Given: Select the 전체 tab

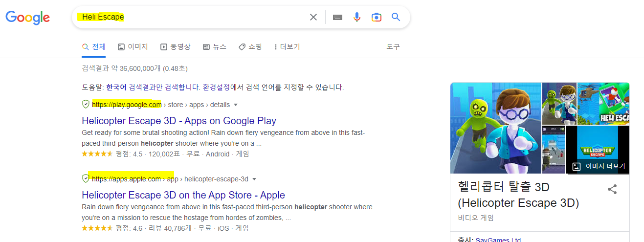Looking at the screenshot, I should coord(93,47).
